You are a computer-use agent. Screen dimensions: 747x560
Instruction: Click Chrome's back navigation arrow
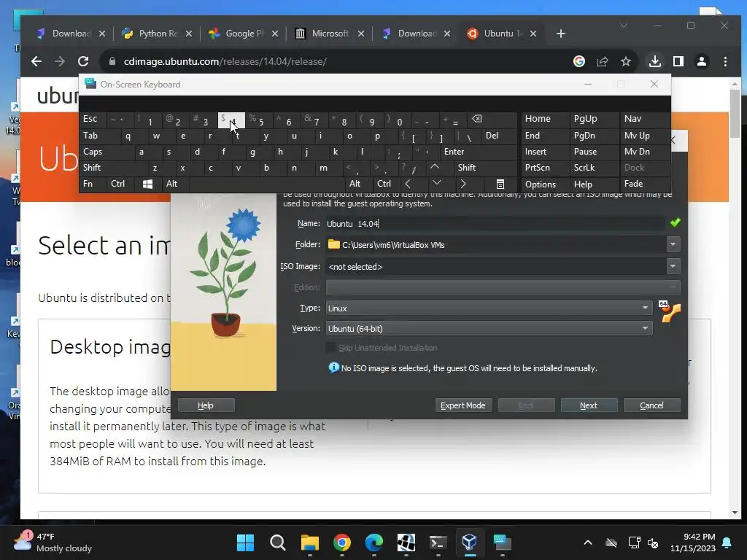point(36,61)
